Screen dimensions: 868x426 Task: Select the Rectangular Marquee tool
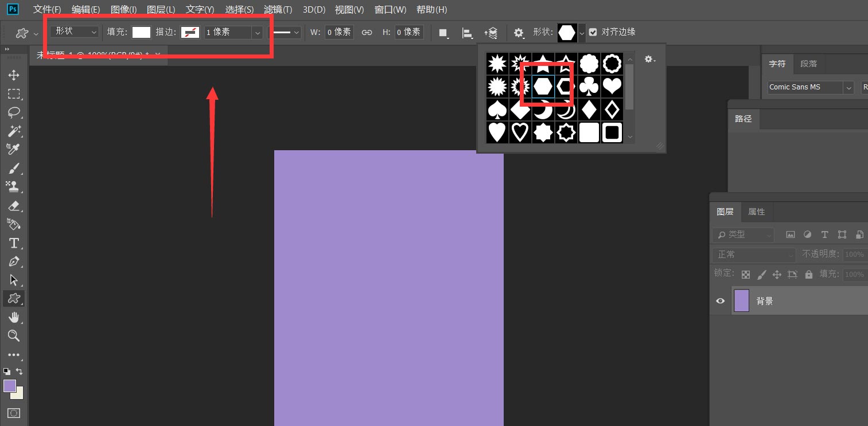tap(14, 93)
